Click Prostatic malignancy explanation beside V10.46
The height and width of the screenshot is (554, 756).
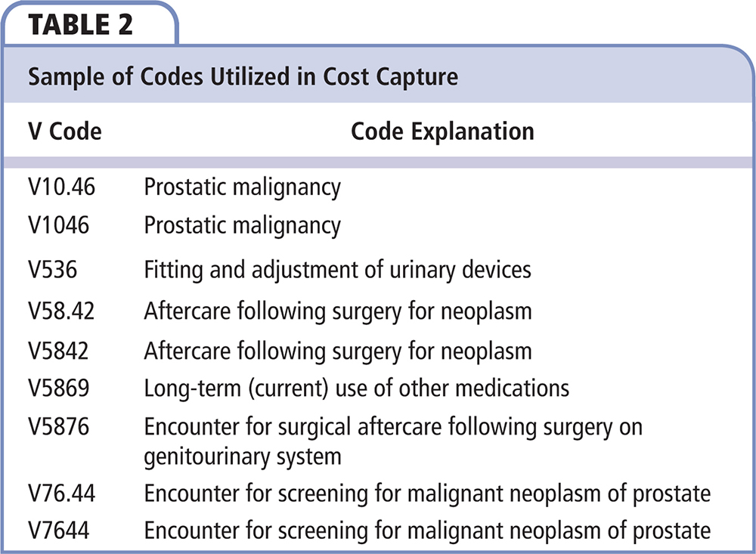(x=242, y=187)
